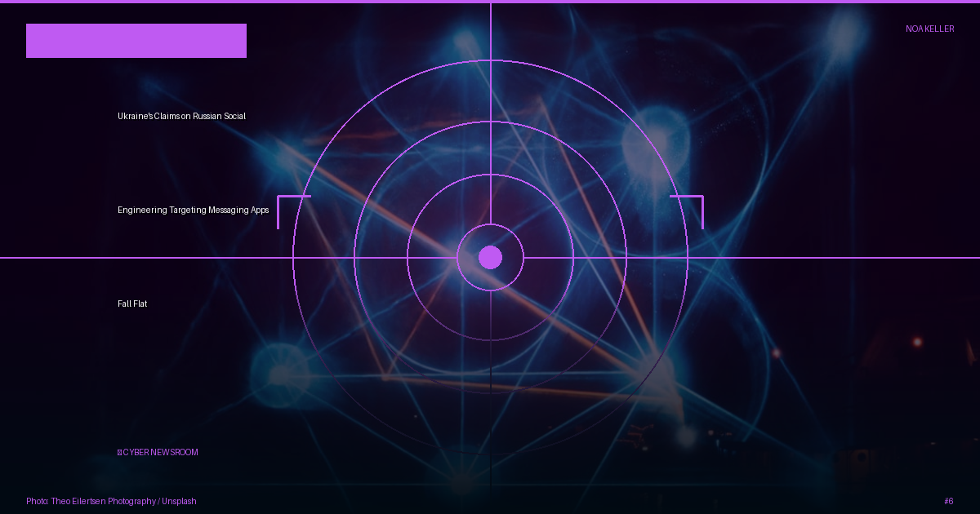980x514 pixels.
Task: Select the purple rectangle block at top left
Action: click(x=136, y=41)
